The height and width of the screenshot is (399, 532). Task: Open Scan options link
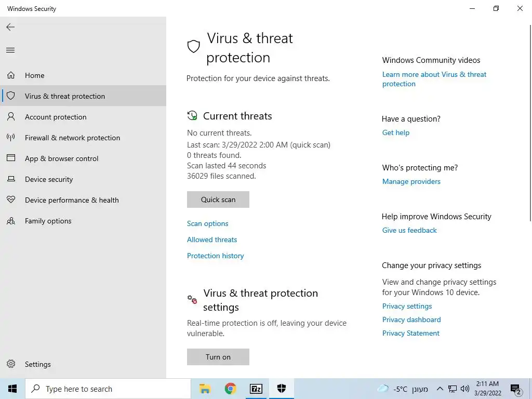coord(207,223)
